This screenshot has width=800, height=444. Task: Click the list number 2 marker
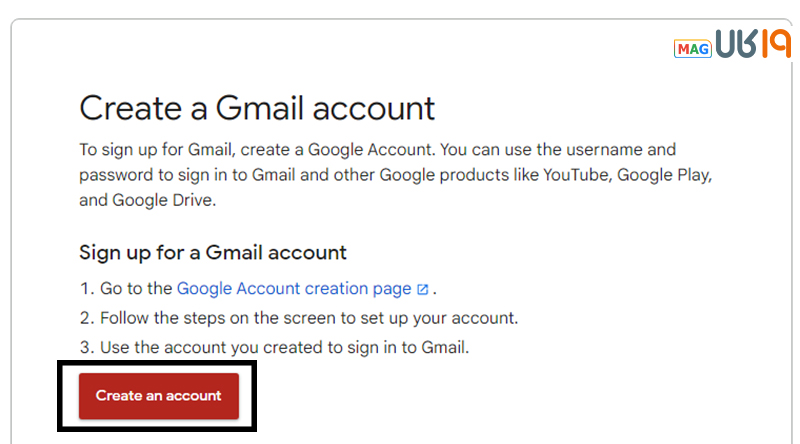[86, 318]
